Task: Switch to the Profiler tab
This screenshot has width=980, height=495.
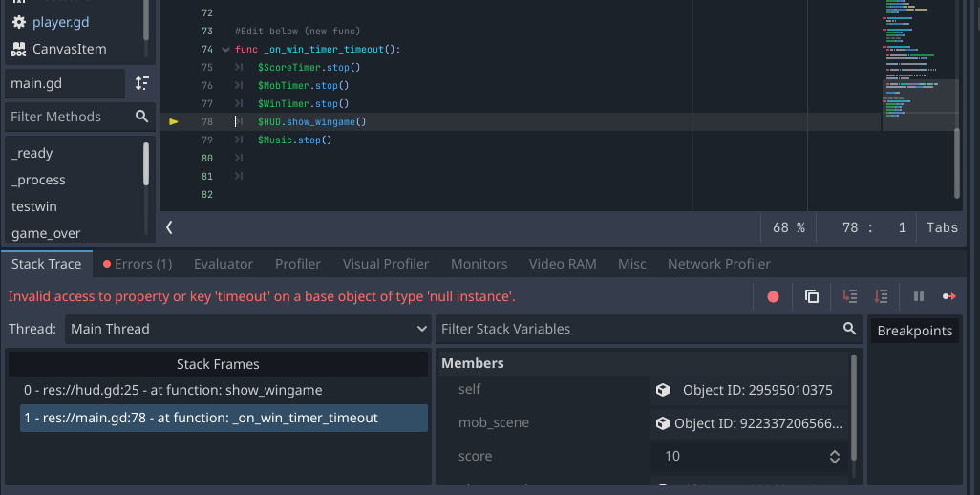Action: pos(297,264)
